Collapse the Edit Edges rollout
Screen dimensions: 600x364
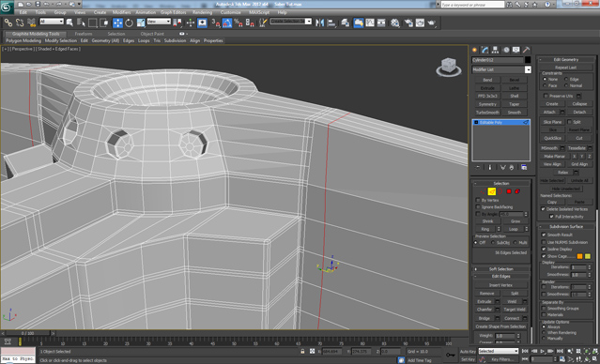point(500,276)
